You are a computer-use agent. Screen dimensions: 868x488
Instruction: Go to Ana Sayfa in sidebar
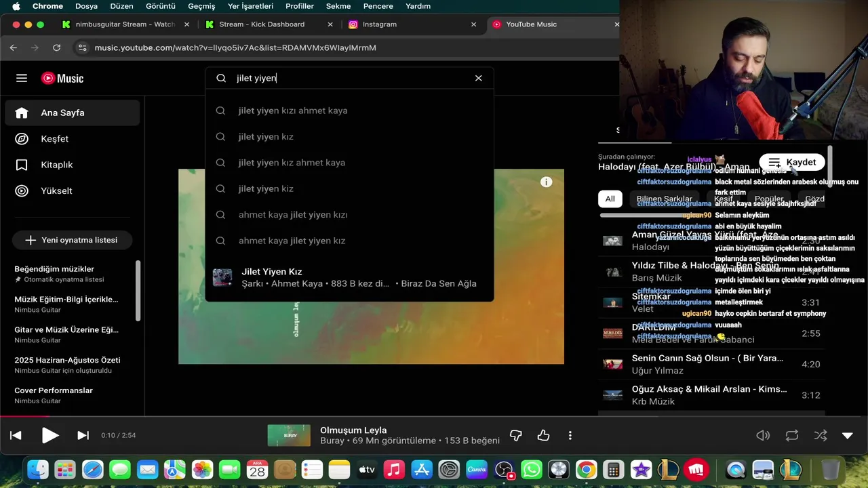[x=72, y=113]
